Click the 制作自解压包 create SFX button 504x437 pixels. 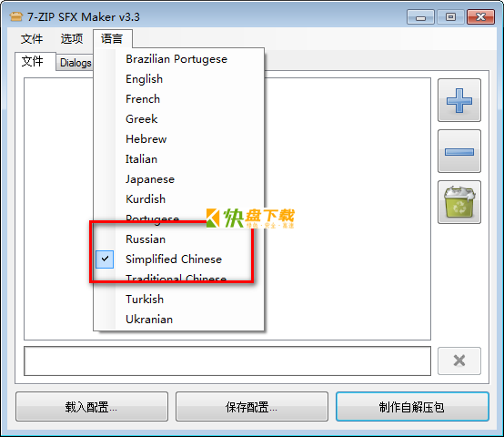412,406
